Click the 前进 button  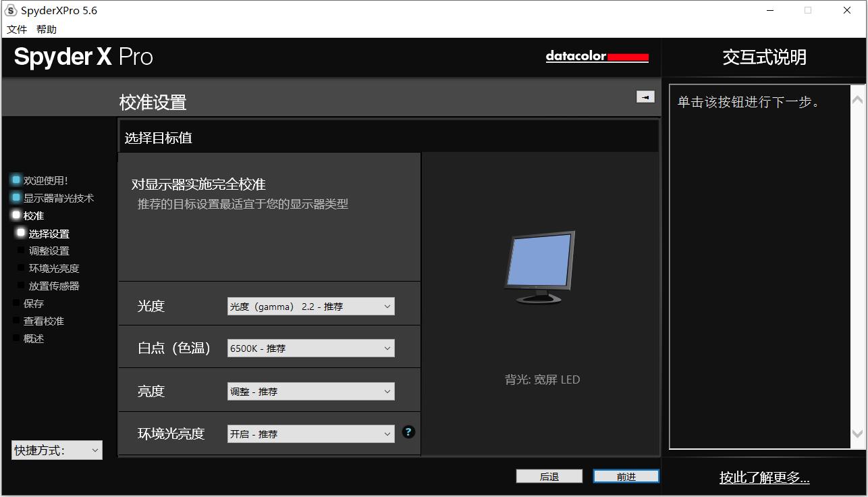626,477
